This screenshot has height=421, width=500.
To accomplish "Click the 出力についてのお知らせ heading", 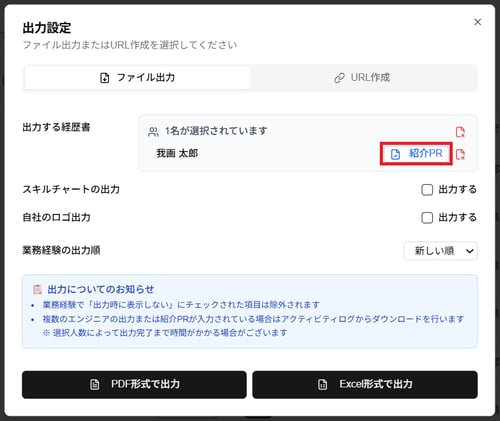I will tap(100, 289).
